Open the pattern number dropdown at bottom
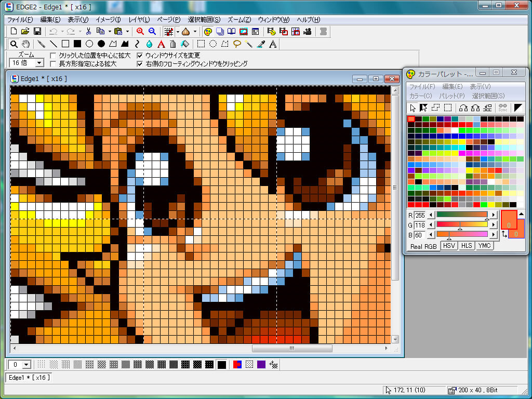The image size is (532, 399). tap(26, 365)
